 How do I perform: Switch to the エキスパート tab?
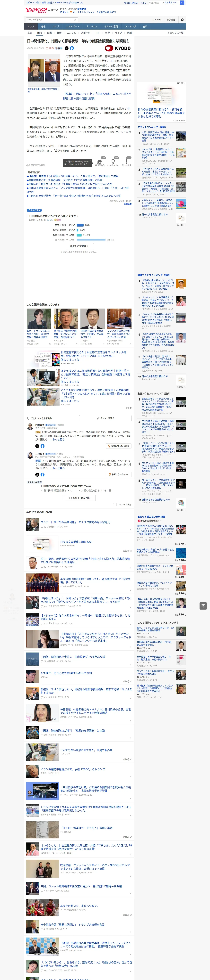point(72,27)
